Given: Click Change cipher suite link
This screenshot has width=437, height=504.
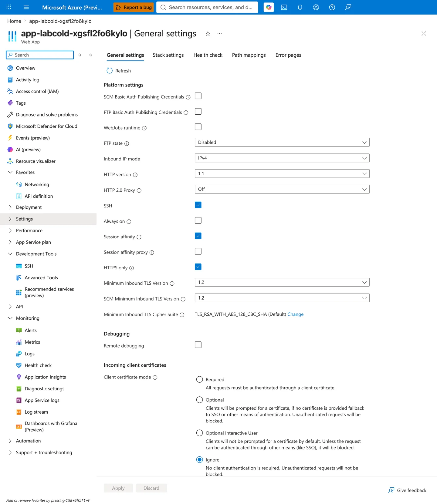Looking at the screenshot, I should (295, 314).
